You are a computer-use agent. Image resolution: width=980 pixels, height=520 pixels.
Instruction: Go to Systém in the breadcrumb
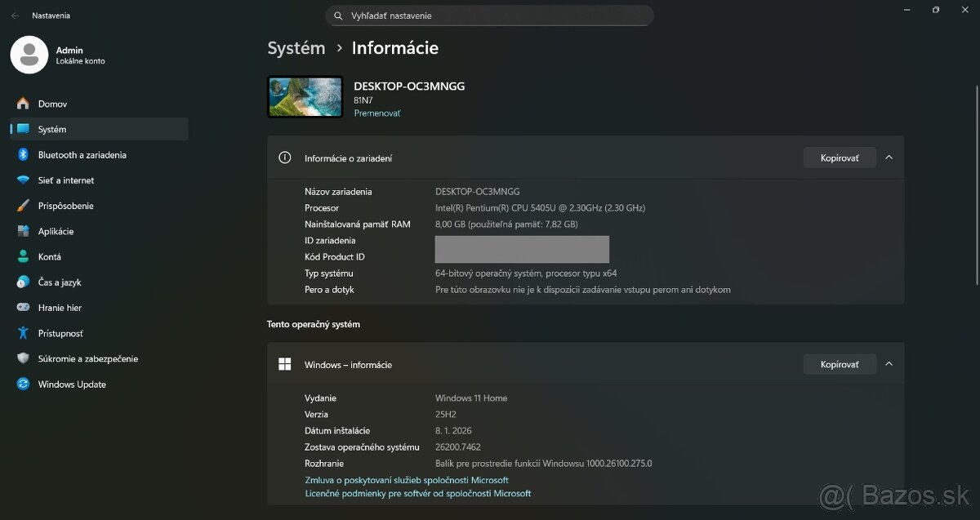pos(296,48)
